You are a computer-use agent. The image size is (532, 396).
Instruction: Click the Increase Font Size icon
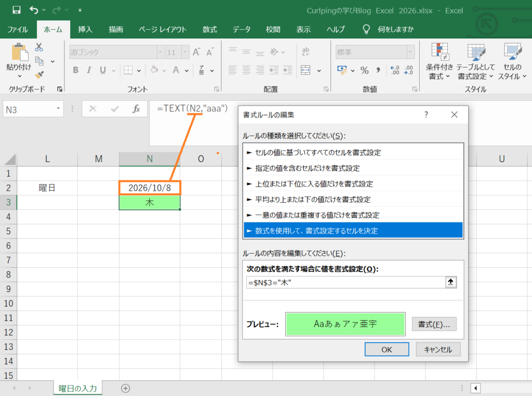(x=196, y=52)
